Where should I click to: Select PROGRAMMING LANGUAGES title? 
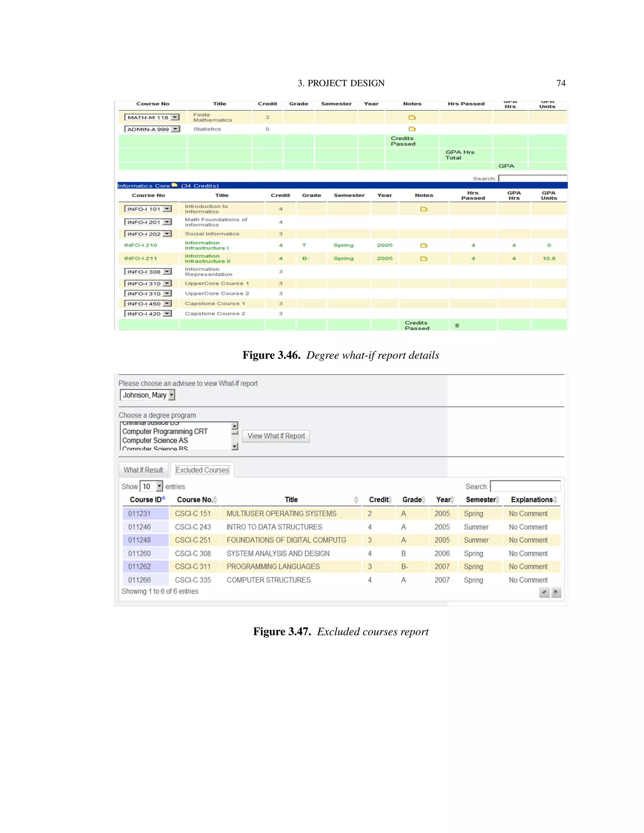click(273, 566)
